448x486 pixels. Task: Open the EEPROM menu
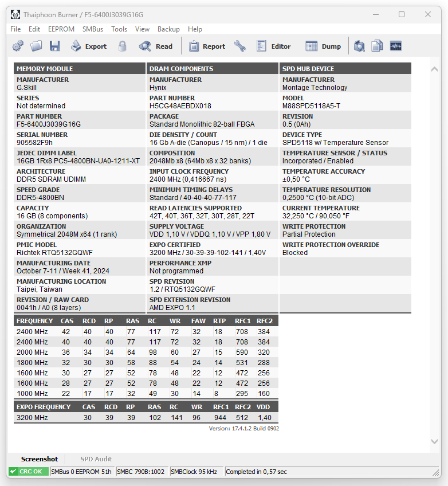coord(61,29)
